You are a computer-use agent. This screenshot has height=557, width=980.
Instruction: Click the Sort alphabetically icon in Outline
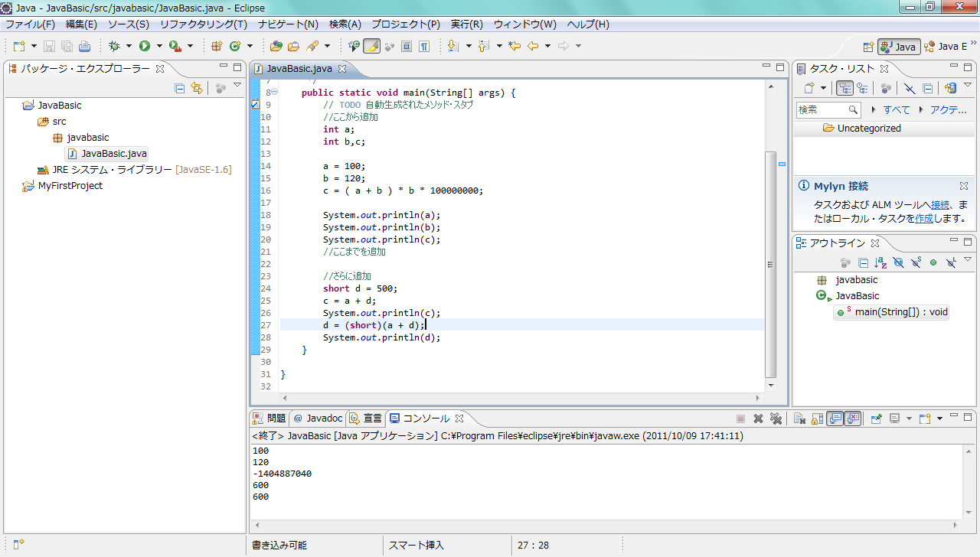point(880,262)
